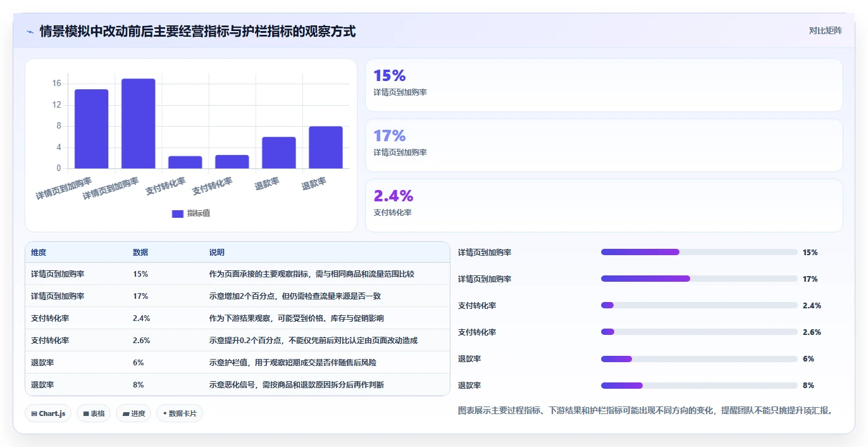Click the table cell 15% in 数据 column

click(x=140, y=274)
